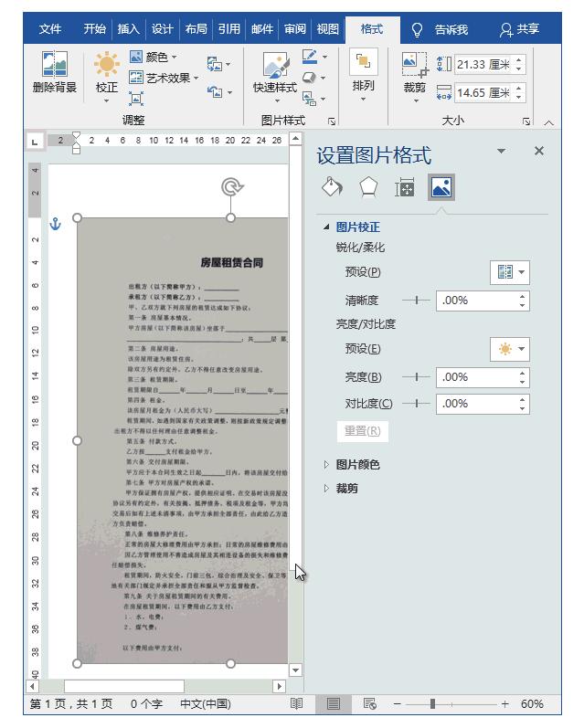Image resolution: width=584 pixels, height=728 pixels.
Task: Open the Picture Styles dialog launcher
Action: (x=331, y=121)
